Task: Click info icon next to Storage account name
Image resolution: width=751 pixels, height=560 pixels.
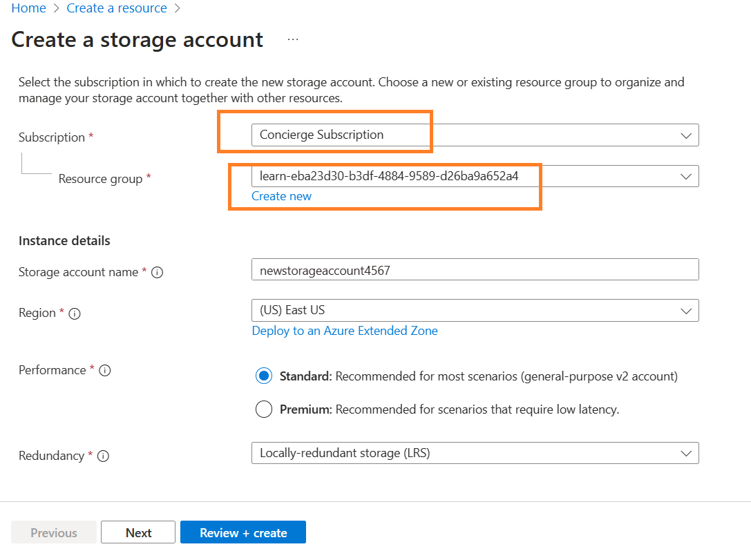Action: pyautogui.click(x=157, y=272)
